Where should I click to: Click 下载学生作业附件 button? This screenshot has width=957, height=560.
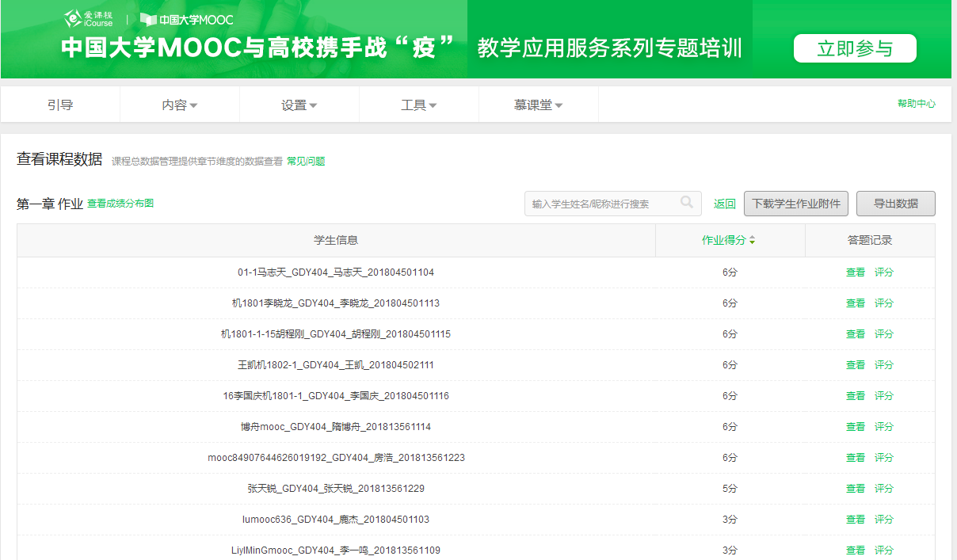(x=796, y=204)
